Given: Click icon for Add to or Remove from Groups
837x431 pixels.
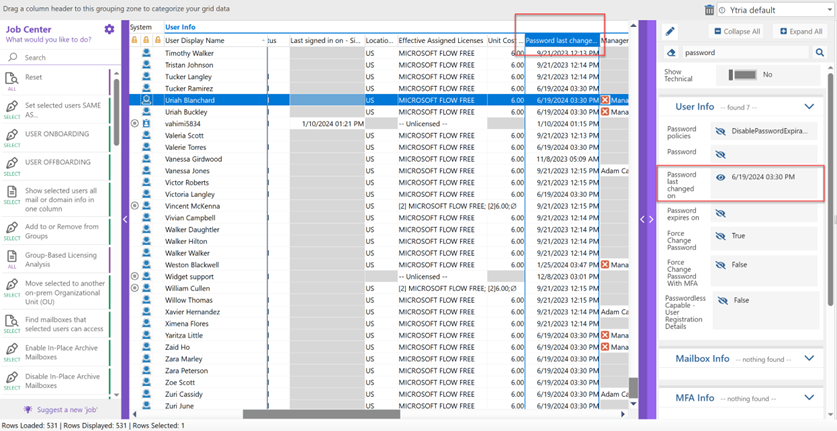Looking at the screenshot, I should pos(11,228).
